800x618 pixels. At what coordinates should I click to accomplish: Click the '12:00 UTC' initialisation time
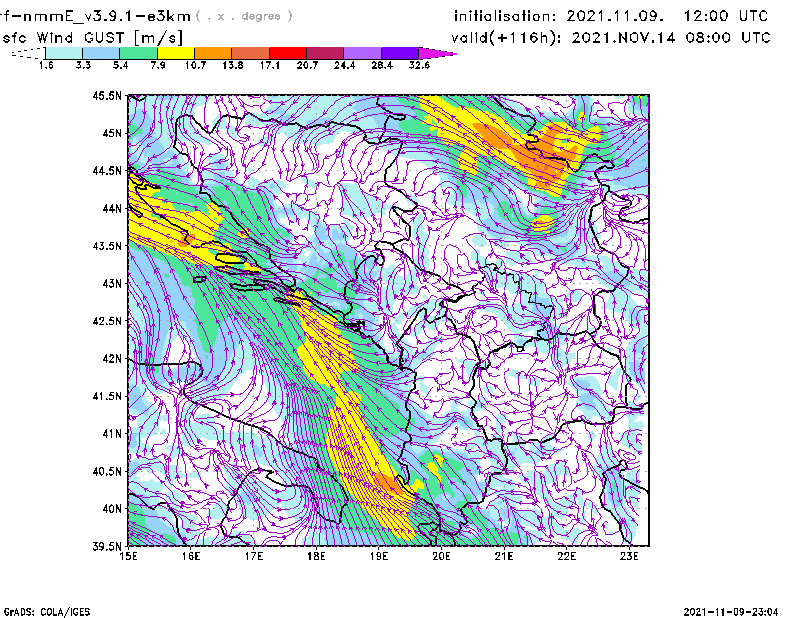pyautogui.click(x=726, y=16)
